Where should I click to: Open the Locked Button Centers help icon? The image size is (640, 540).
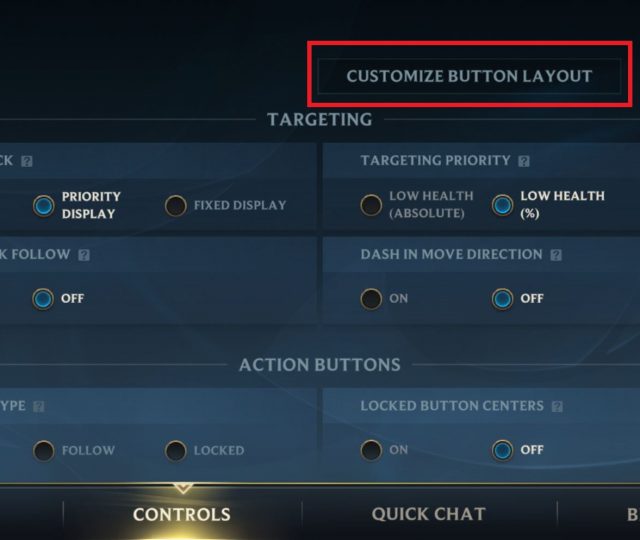557,407
